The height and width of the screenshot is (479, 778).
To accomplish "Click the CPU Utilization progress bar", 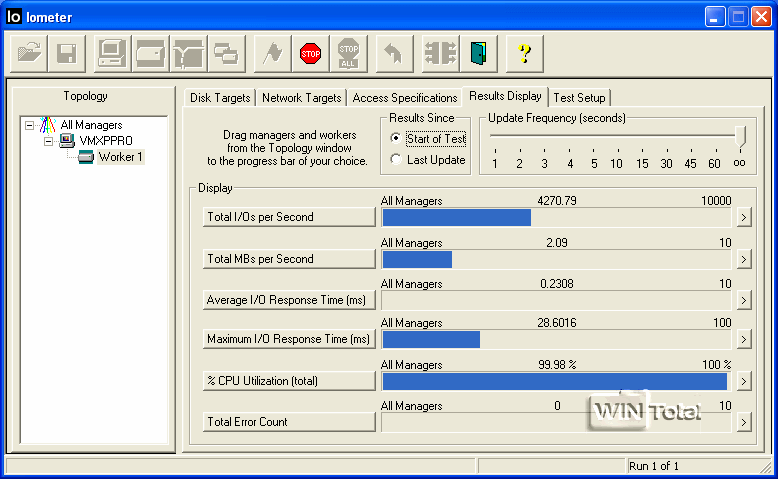I will pos(556,382).
